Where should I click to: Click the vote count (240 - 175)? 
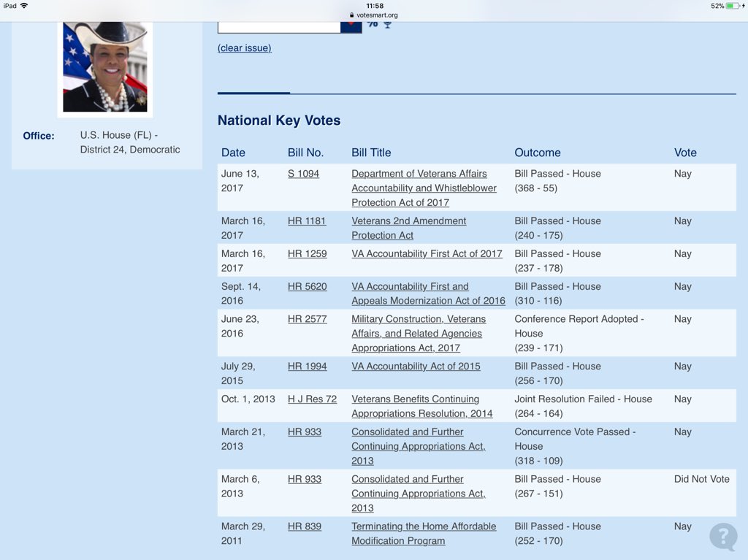point(538,236)
